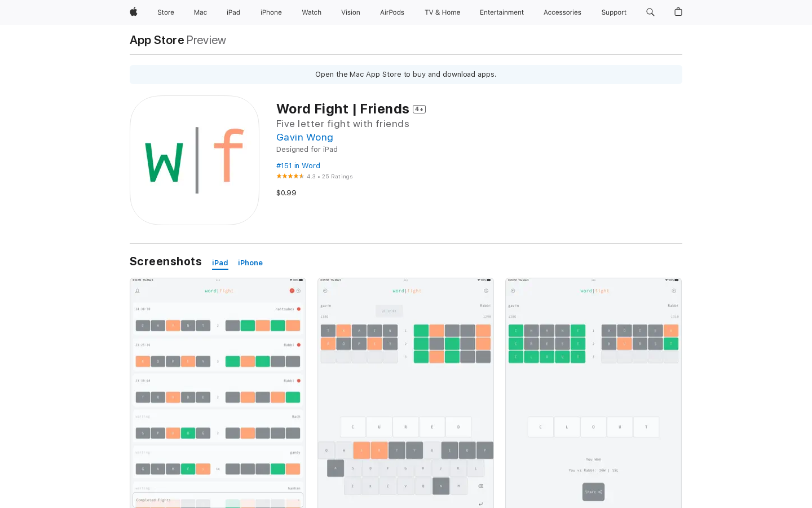Screen dimensions: 812x508
Task: Open the Entertainment menu item
Action: click(x=502, y=12)
